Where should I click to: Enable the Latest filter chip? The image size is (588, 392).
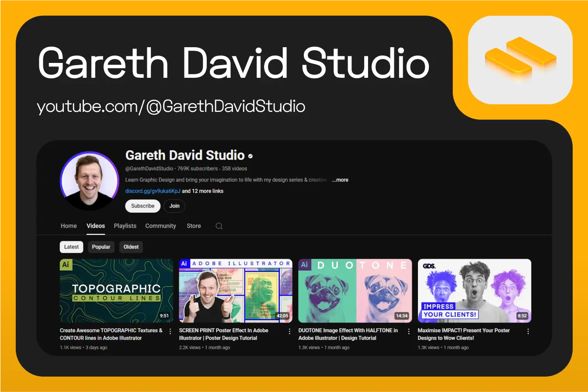[x=71, y=247]
